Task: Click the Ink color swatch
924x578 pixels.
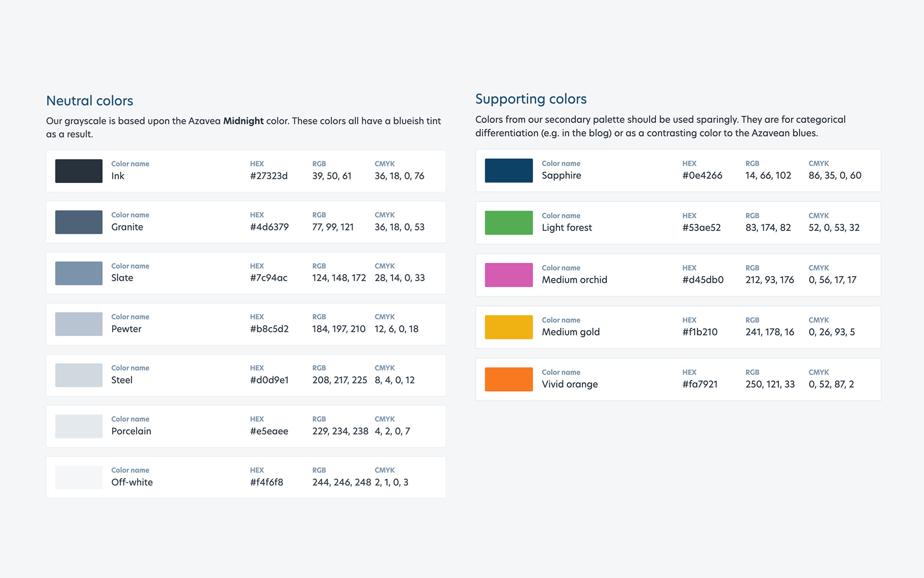Action: pyautogui.click(x=79, y=171)
